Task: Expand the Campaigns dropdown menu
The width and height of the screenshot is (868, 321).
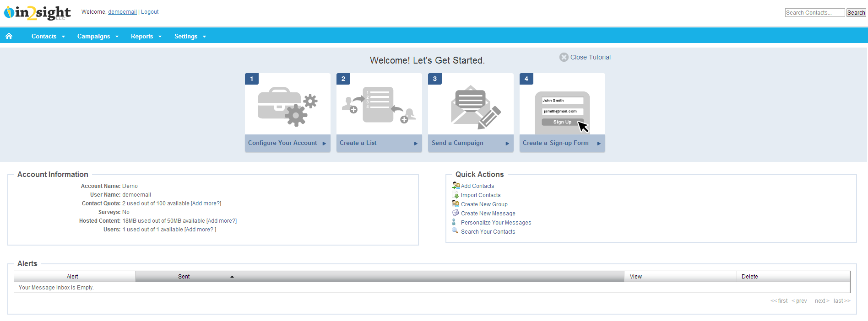Action: pyautogui.click(x=98, y=36)
